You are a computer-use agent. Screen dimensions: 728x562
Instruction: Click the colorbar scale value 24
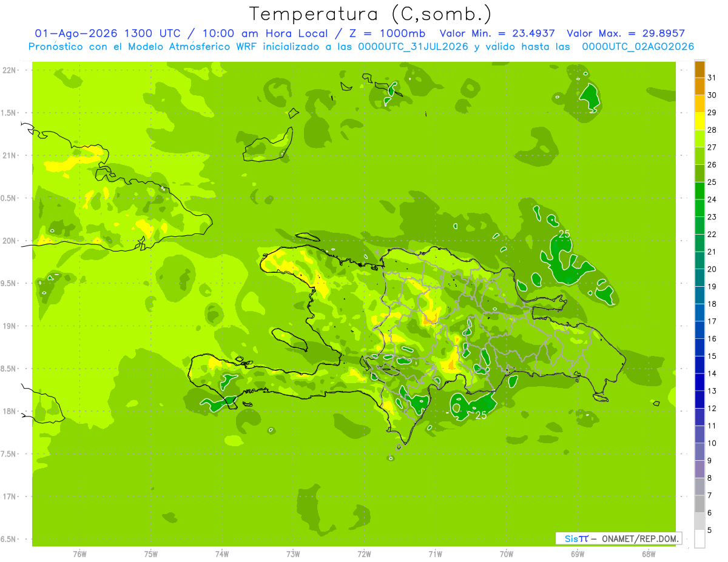click(712, 199)
